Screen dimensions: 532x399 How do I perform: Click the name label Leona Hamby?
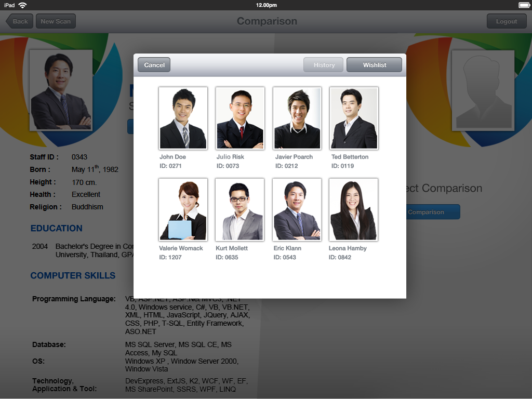(348, 248)
